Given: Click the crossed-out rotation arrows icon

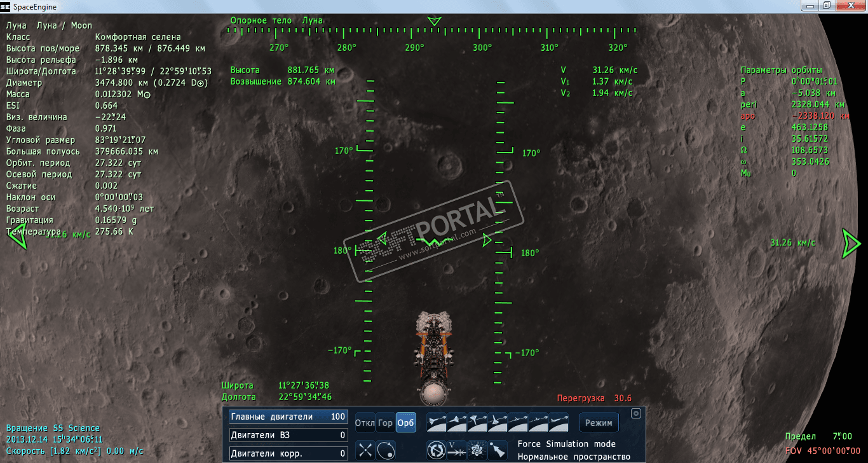Looking at the screenshot, I should (x=436, y=450).
